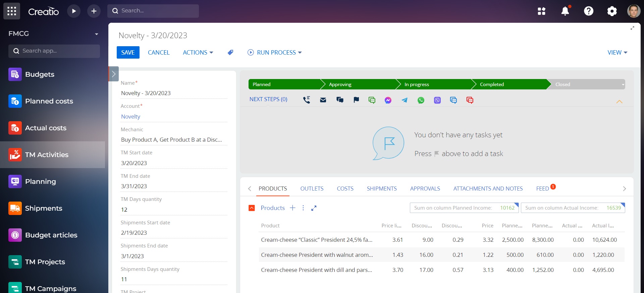Image resolution: width=644 pixels, height=293 pixels.
Task: Switch to the ATTACHMENTS AND NOTES tab
Action: (488, 189)
